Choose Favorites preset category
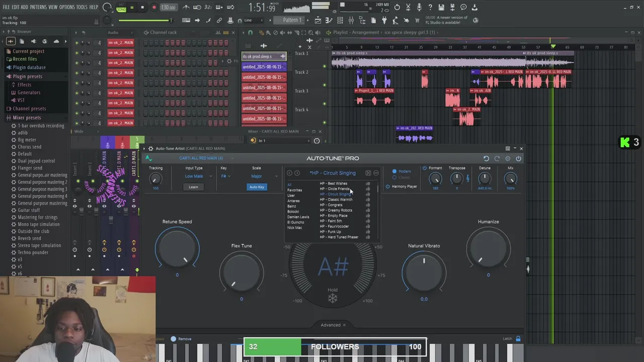This screenshot has height=362, width=644. coord(295,190)
